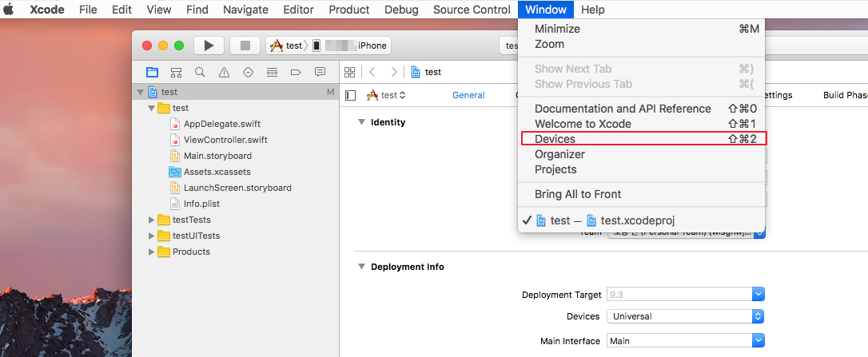Choose Minimize in Window menu
868x357 pixels.
[x=642, y=29]
